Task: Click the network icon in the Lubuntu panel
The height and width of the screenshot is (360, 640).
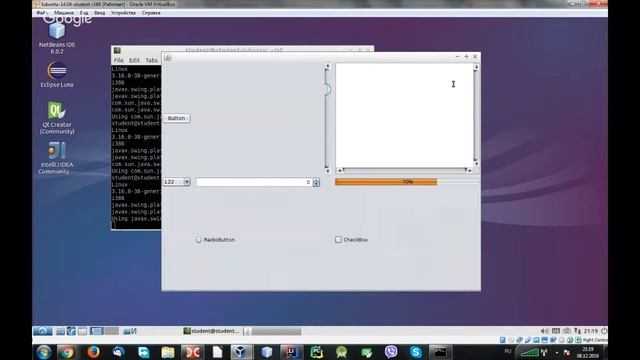Action: click(x=577, y=331)
